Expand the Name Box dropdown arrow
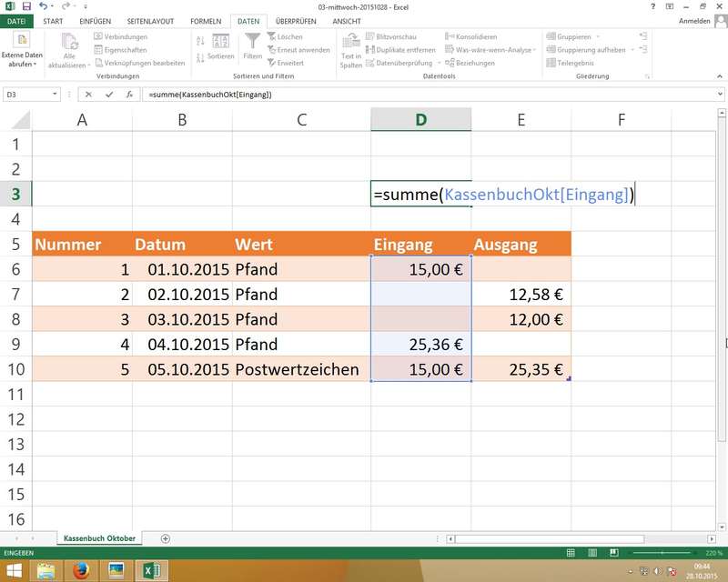This screenshot has width=728, height=582. pos(56,95)
